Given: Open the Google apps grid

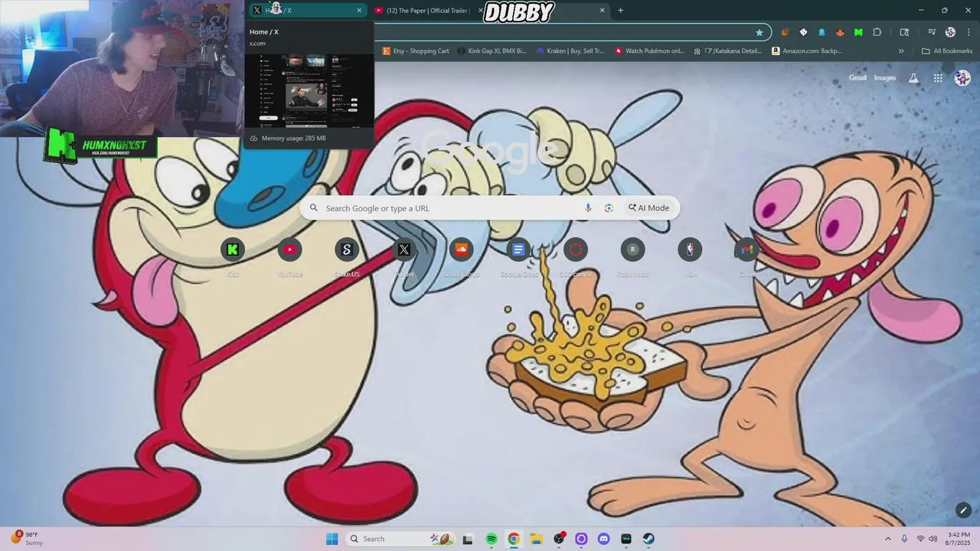Looking at the screenshot, I should [x=938, y=78].
